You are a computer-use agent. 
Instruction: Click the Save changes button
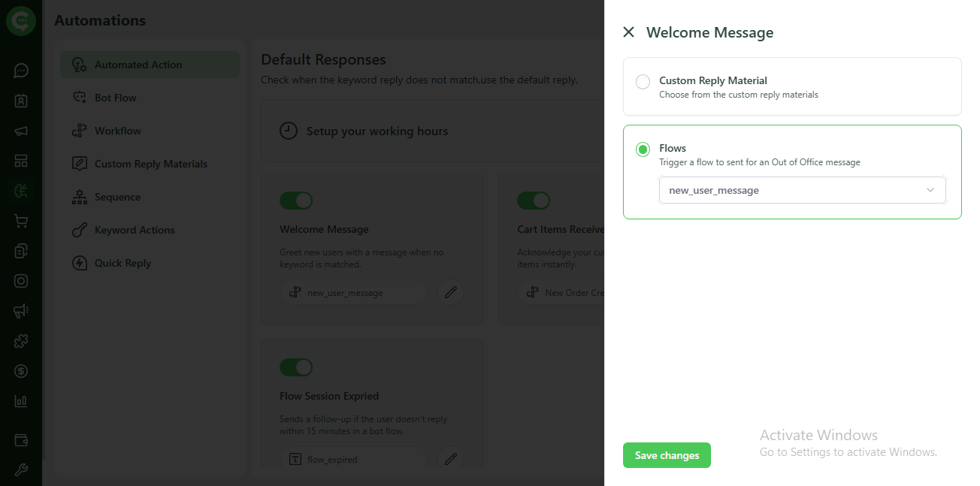(x=666, y=454)
